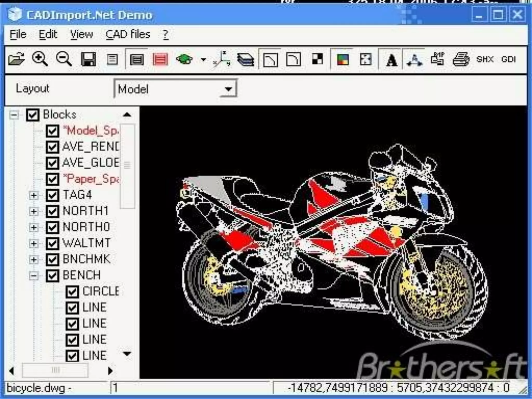The height and width of the screenshot is (399, 532).
Task: Click the Save floppy disk icon
Action: click(88, 59)
